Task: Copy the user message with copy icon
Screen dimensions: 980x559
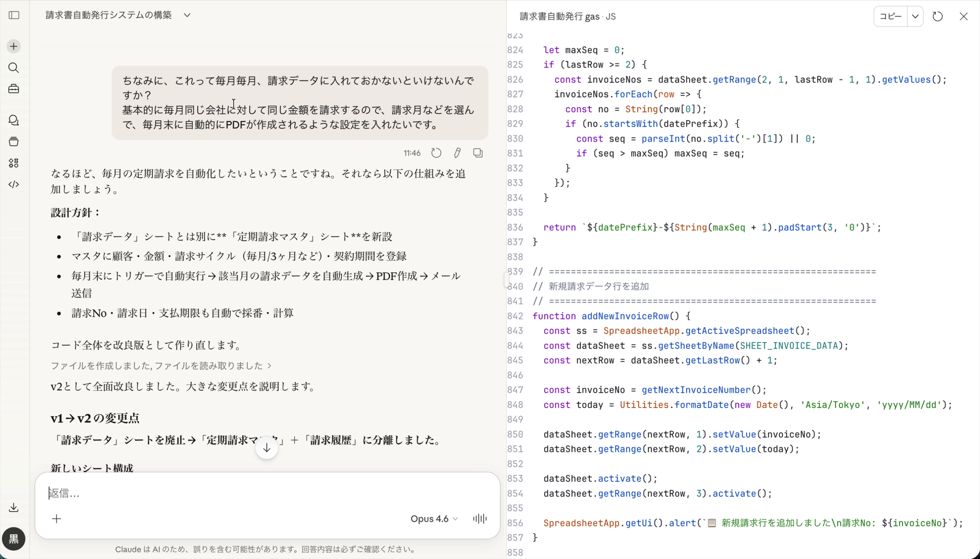Action: click(x=478, y=153)
